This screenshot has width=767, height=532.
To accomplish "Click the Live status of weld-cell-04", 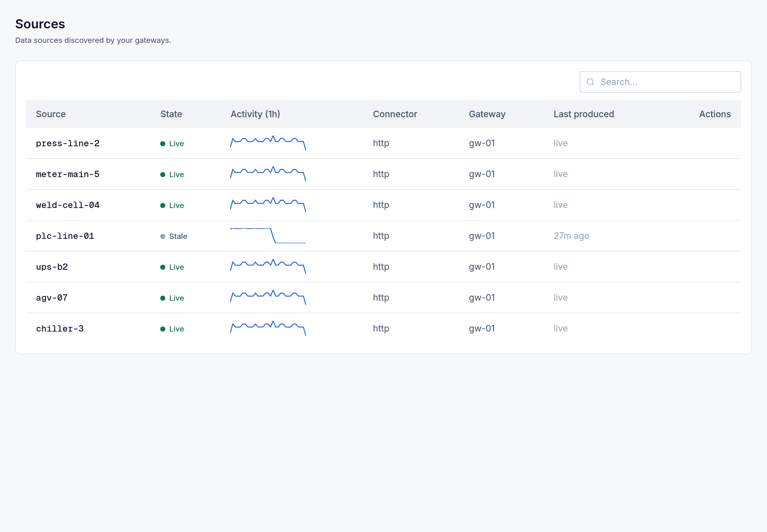I will (172, 205).
